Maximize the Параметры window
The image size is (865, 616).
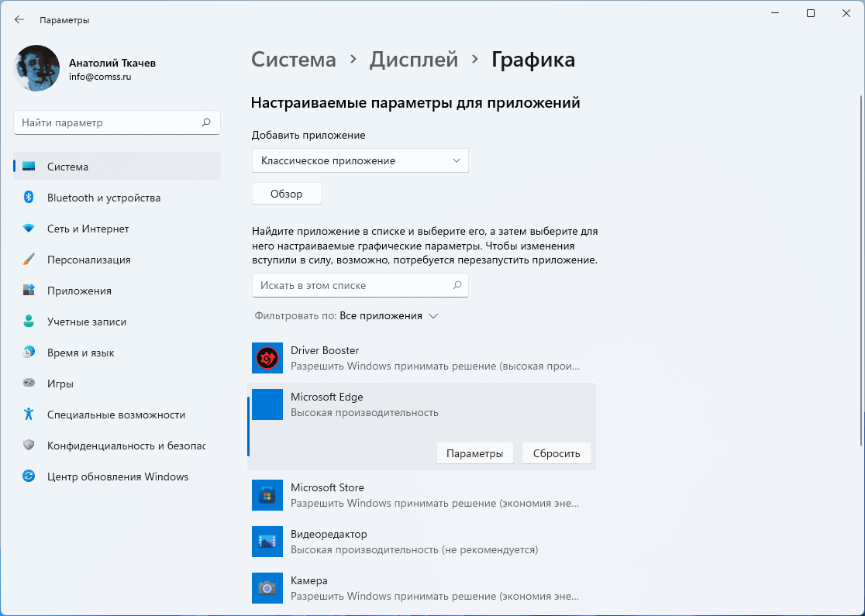[x=811, y=13]
